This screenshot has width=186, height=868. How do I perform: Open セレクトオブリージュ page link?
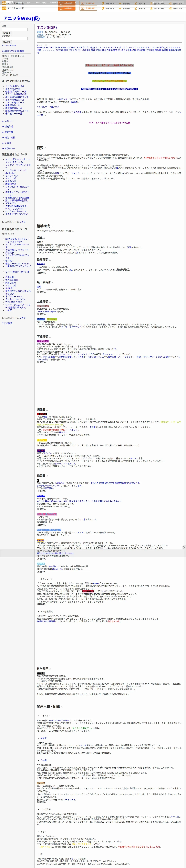[16, 212]
